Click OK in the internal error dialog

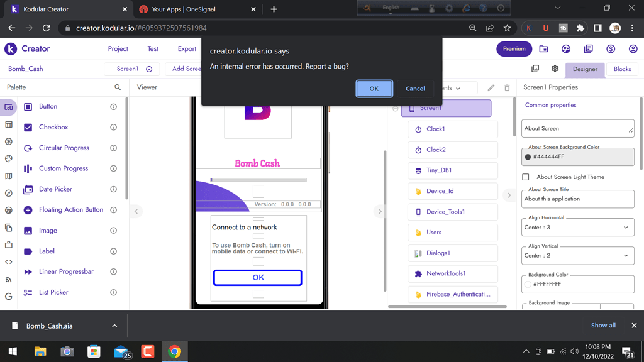point(374,89)
